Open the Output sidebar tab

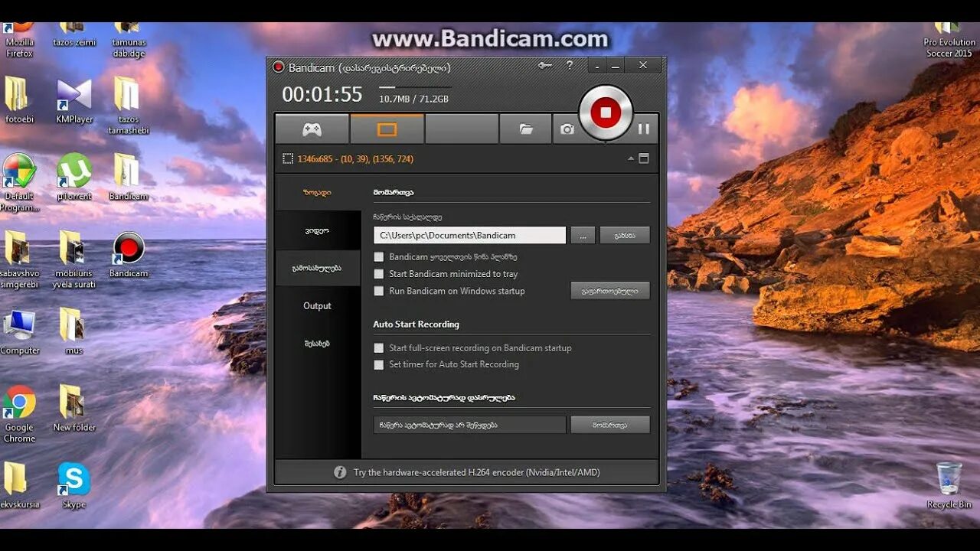pos(318,305)
